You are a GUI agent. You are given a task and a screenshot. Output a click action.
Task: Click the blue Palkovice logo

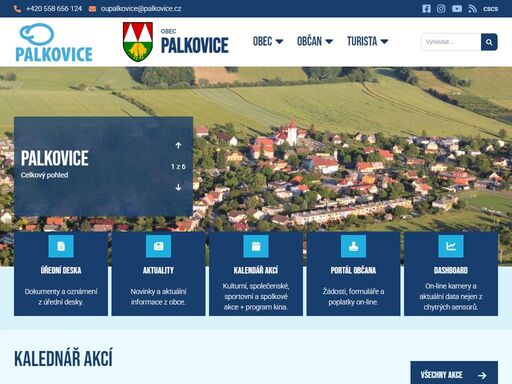click(x=54, y=42)
